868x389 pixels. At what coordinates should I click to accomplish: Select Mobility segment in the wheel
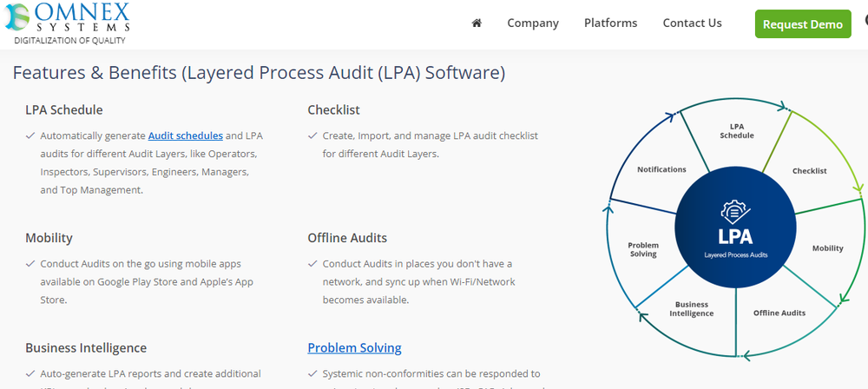pyautogui.click(x=827, y=248)
